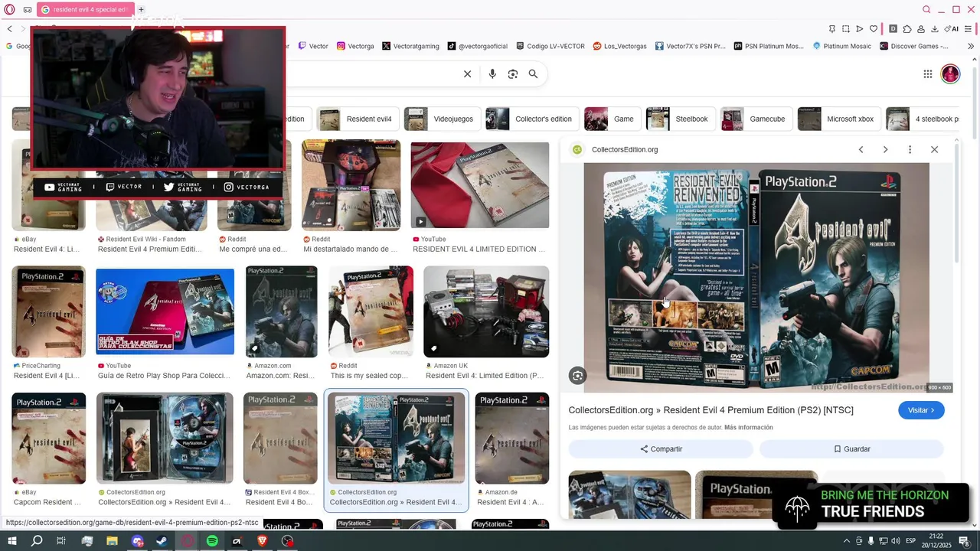Open three-dot options in the image preview
Screen dimensions: 980x551
coord(910,149)
